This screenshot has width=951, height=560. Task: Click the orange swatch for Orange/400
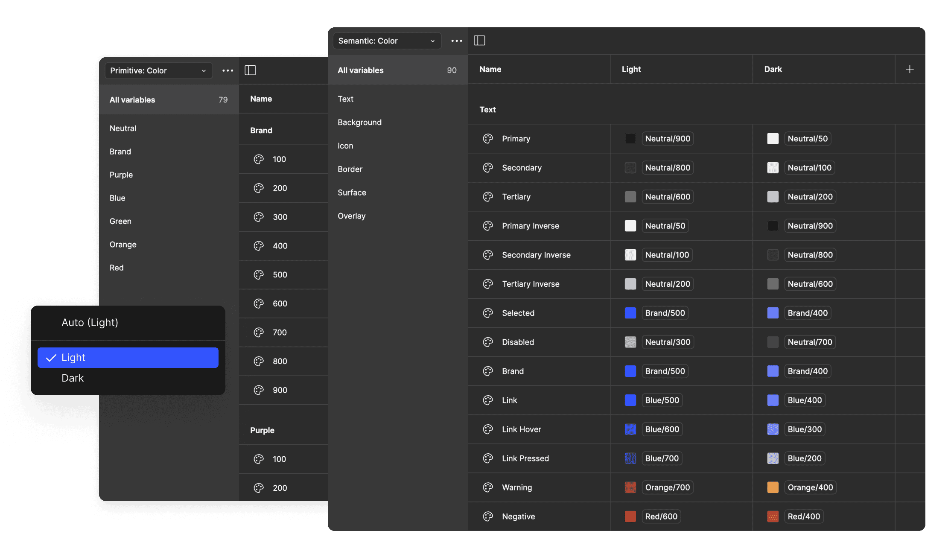773,487
